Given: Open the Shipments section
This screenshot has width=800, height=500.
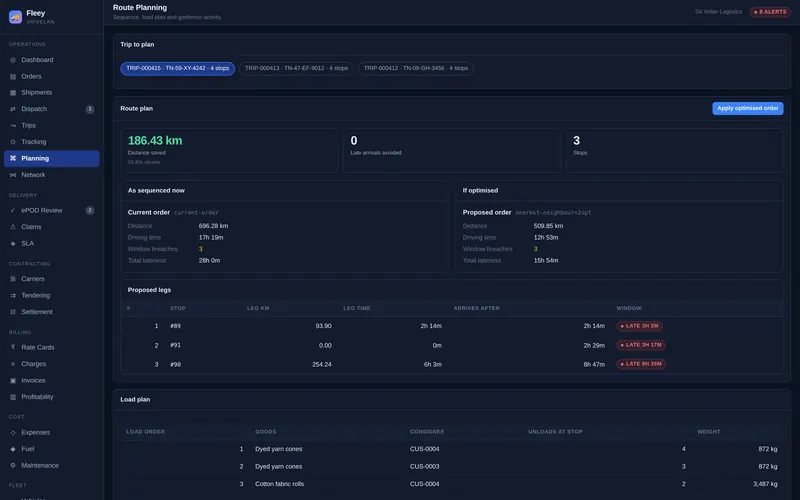Looking at the screenshot, I should click(x=52, y=93).
